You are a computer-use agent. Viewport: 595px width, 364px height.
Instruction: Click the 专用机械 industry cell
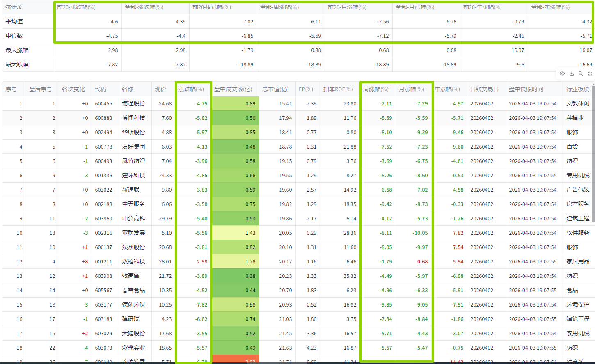(x=578, y=175)
